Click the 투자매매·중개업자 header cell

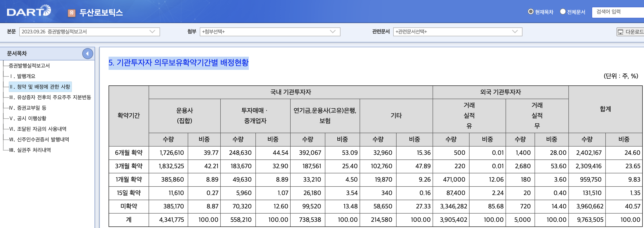255,116
